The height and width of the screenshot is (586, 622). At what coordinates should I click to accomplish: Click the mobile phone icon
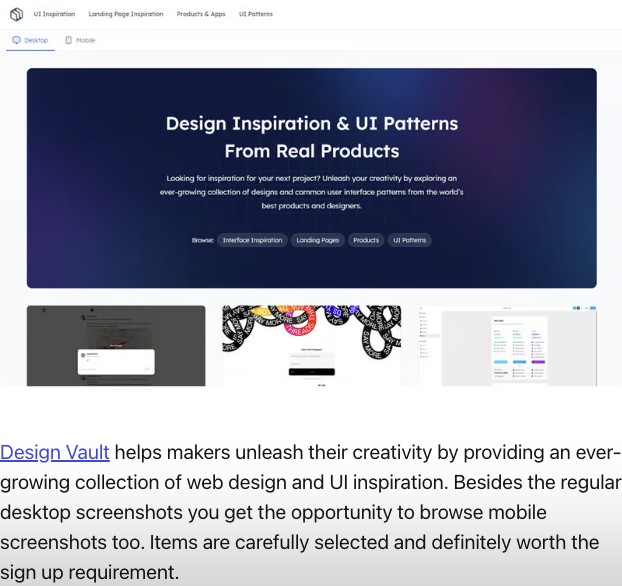click(x=69, y=40)
